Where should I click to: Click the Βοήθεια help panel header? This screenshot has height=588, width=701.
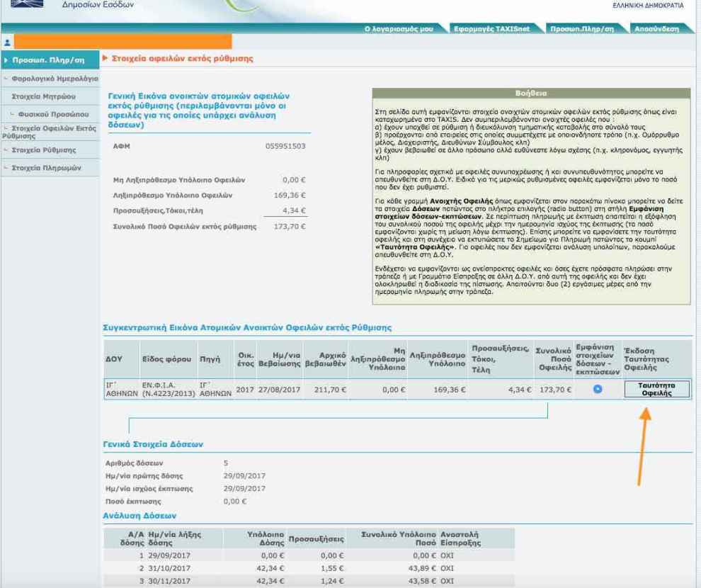tap(530, 92)
